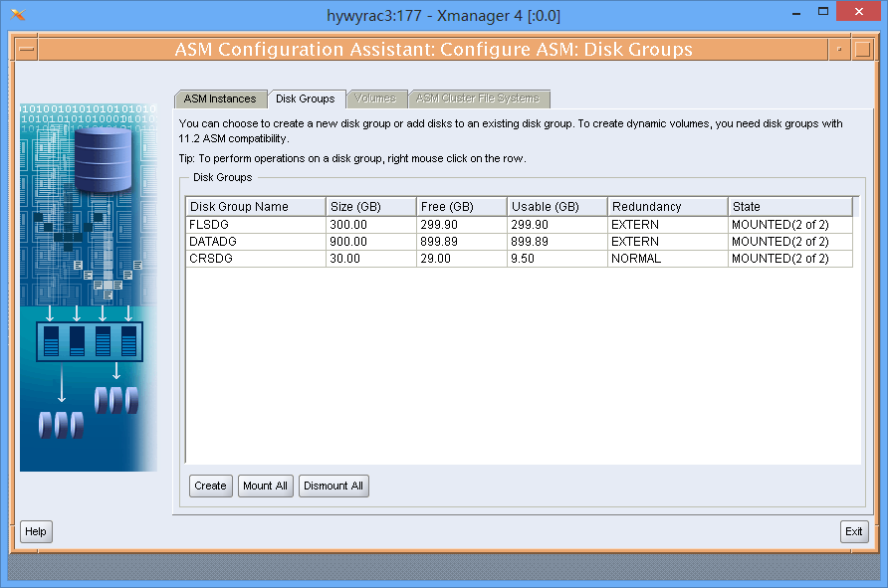Click the Create button
Screen dimensions: 888x588
click(x=211, y=487)
